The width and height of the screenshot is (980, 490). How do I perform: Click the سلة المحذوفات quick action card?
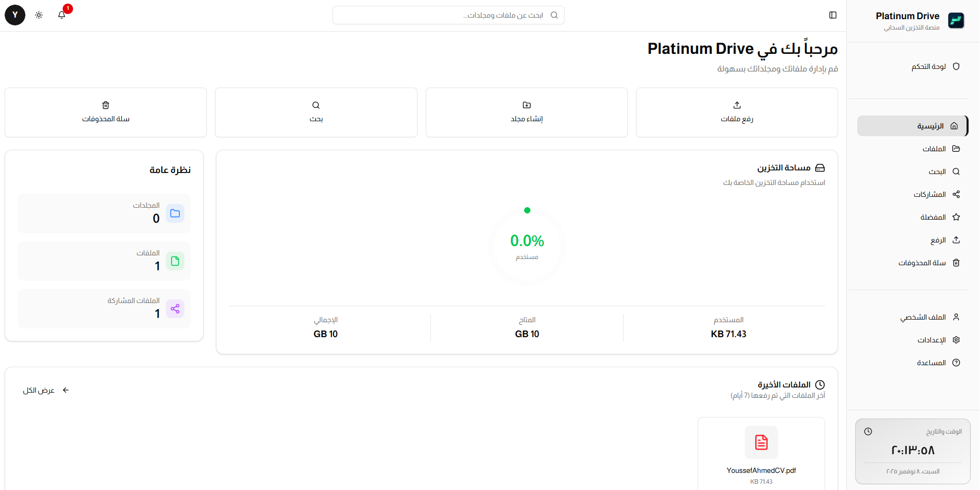[x=106, y=112]
